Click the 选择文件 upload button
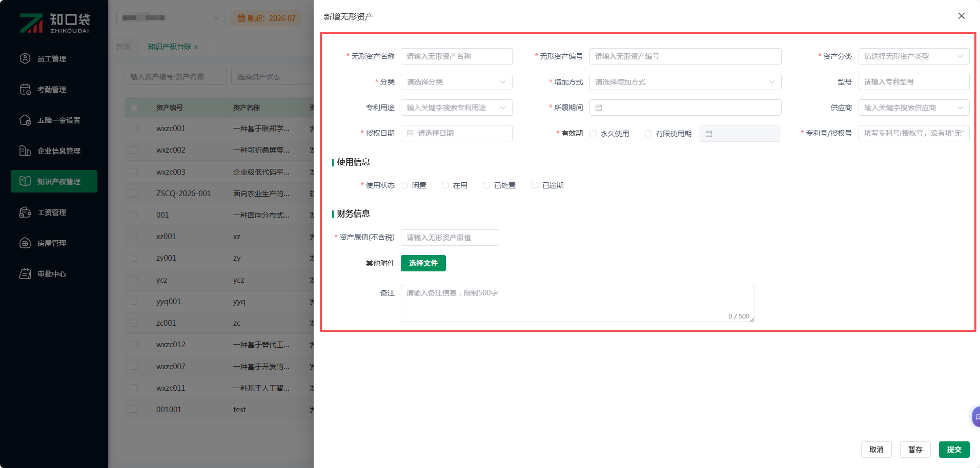This screenshot has width=980, height=468. (423, 263)
